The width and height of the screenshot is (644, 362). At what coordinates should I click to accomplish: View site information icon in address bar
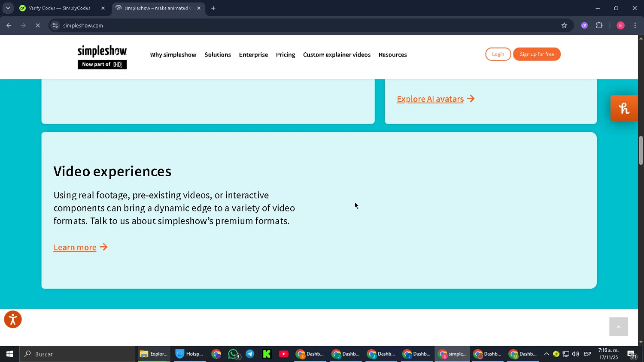tap(55, 25)
